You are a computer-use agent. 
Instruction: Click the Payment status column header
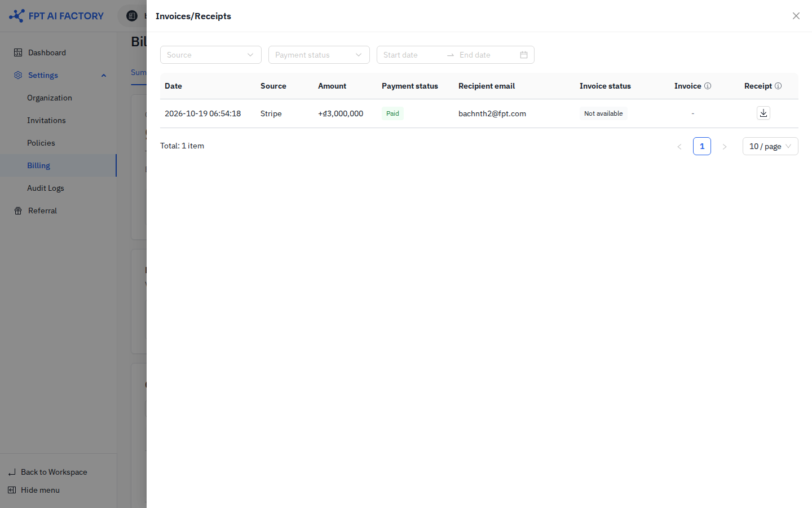(x=410, y=86)
